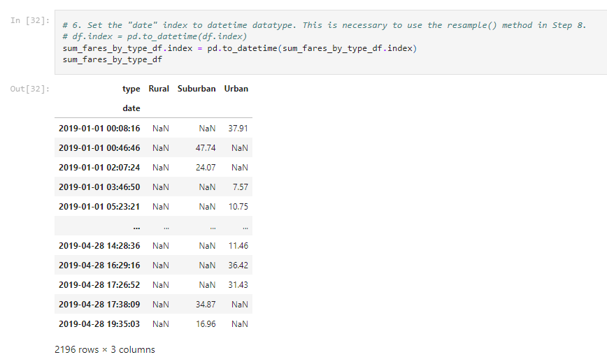Viewport: 607px width, 364px height.
Task: Click the last code line 'sum_fares_by_type_df'
Action: coord(113,59)
